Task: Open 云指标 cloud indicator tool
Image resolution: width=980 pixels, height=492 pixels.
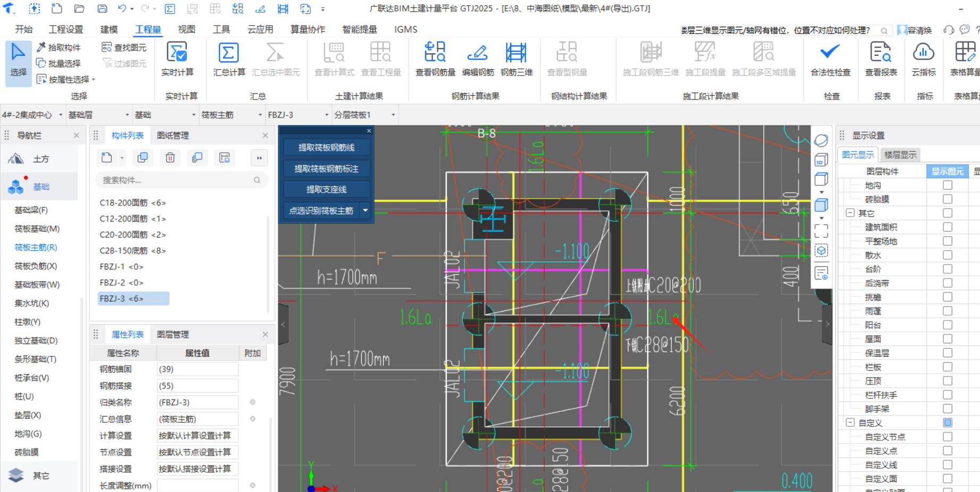Action: (924, 59)
